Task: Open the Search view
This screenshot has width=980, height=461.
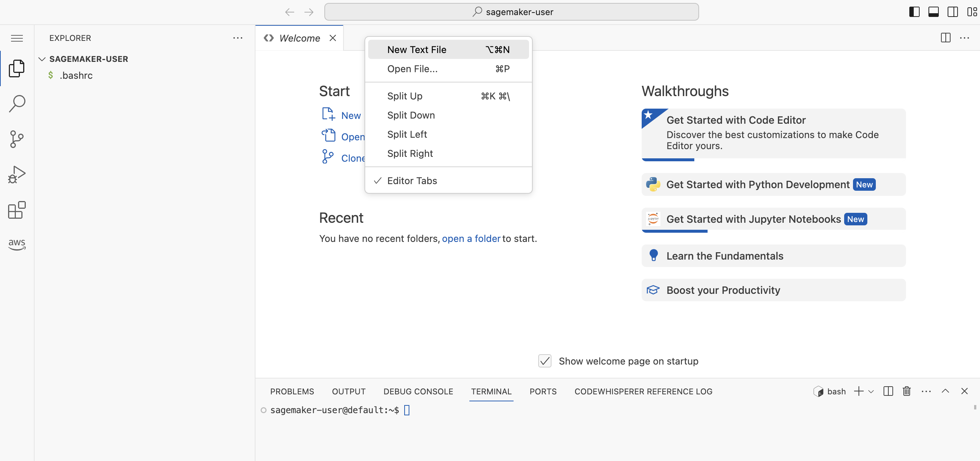Action: tap(17, 103)
